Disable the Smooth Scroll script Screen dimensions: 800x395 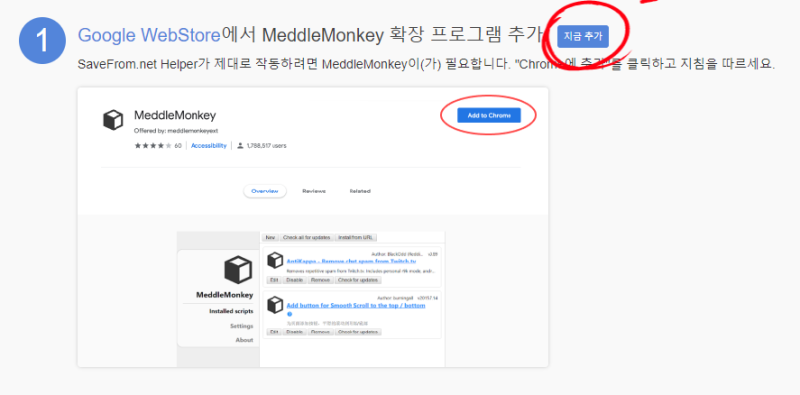(x=294, y=332)
